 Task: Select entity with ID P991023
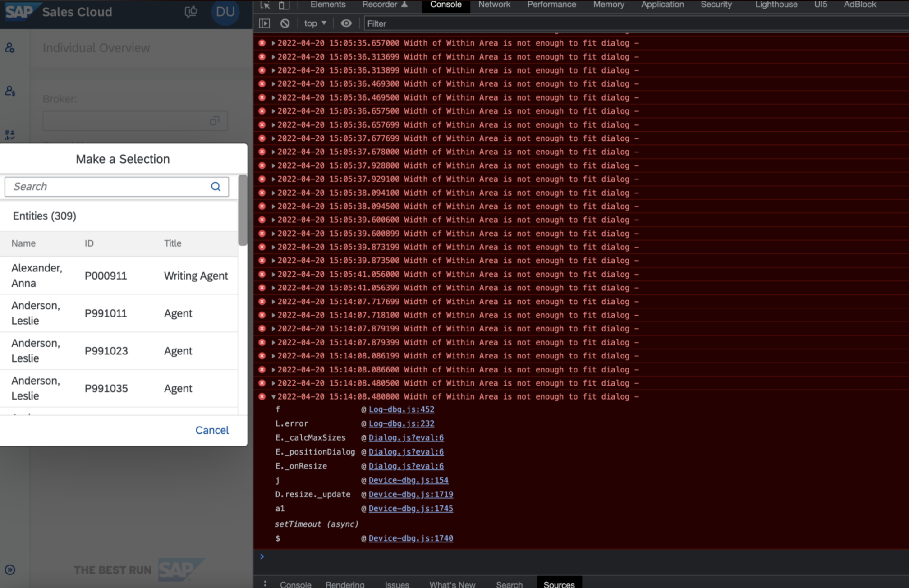119,351
